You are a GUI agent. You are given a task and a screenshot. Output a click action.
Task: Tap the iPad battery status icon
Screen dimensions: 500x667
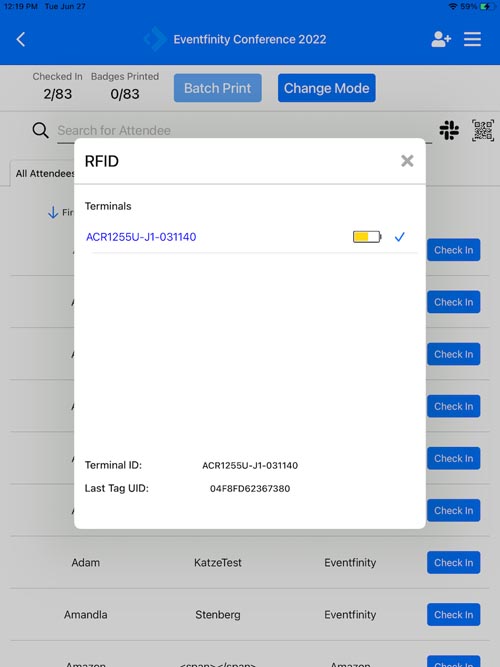click(487, 6)
